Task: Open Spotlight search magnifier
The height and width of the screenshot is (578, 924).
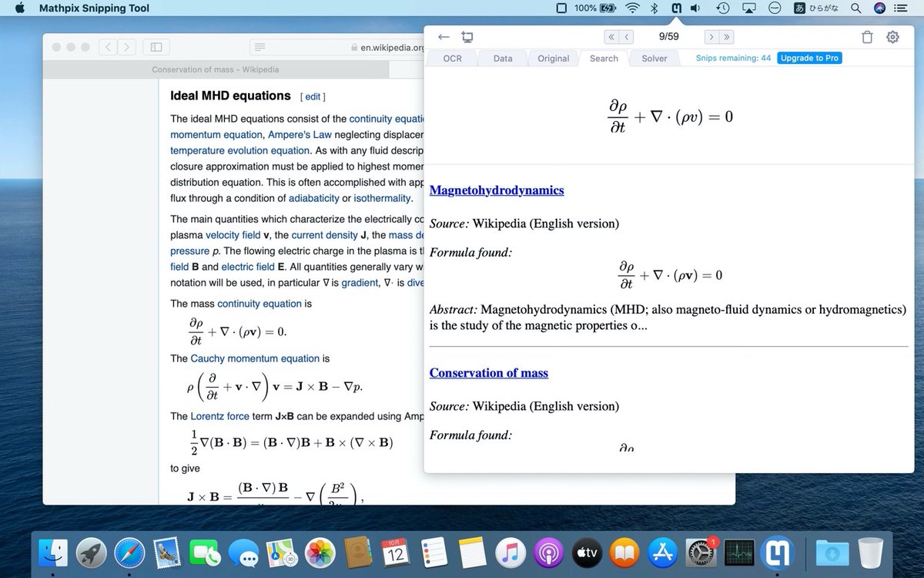Action: 855,8
